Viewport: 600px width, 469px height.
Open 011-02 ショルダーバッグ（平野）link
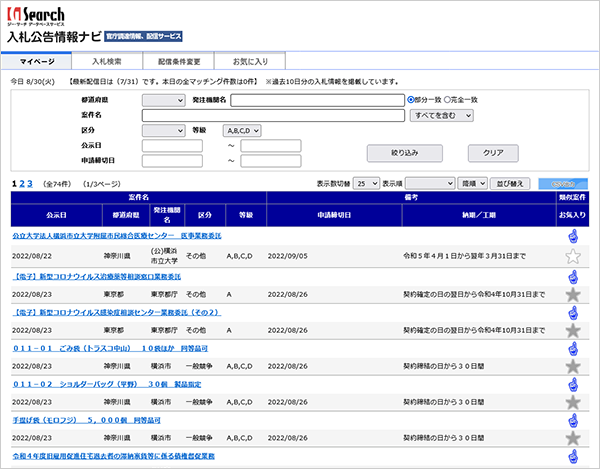(107, 384)
